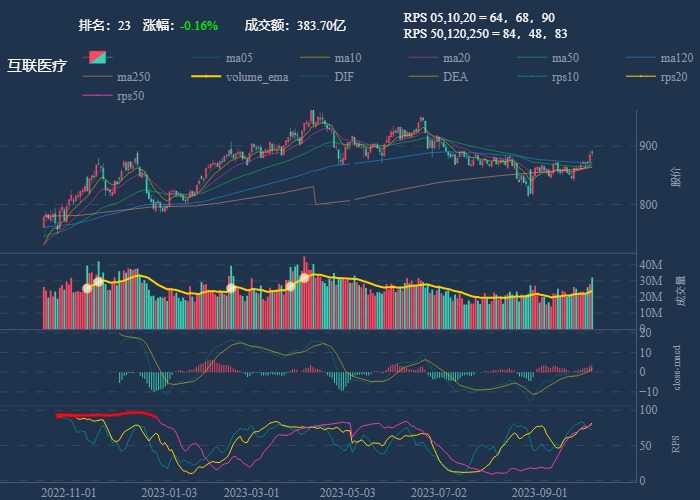Image resolution: width=700 pixels, height=500 pixels.
Task: Toggle the red-green candlestick legend icon
Action: [x=97, y=58]
